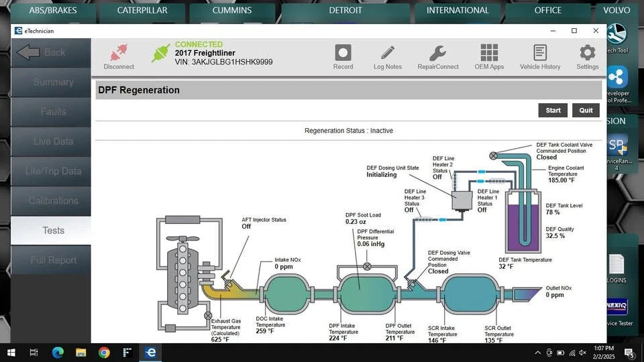This screenshot has width=644, height=362.
Task: Open Task View in taskbar
Action: point(34,353)
